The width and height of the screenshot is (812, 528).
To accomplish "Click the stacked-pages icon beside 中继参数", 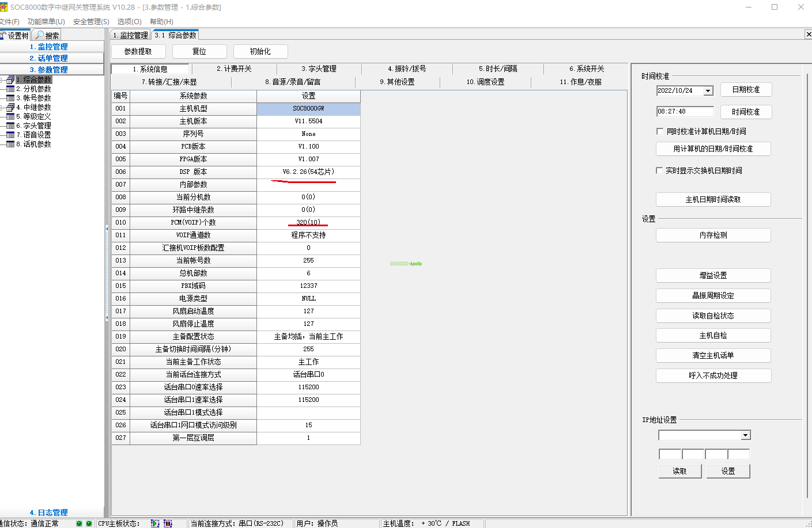I will coord(10,107).
